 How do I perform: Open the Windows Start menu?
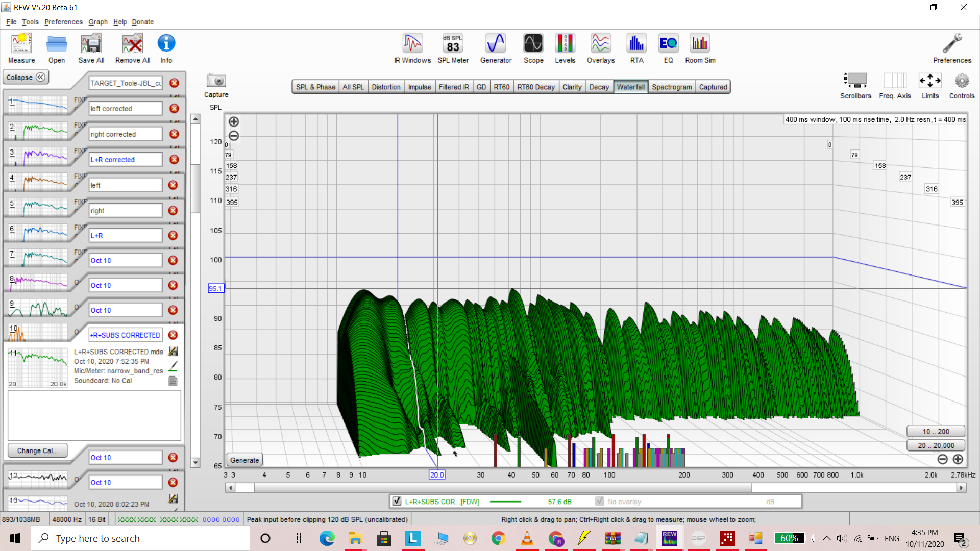(x=15, y=538)
